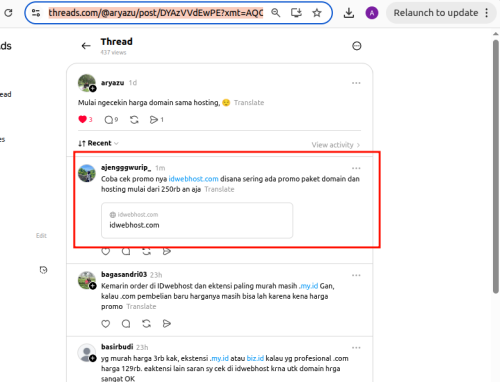Open site information icon in address bar

pos(36,13)
